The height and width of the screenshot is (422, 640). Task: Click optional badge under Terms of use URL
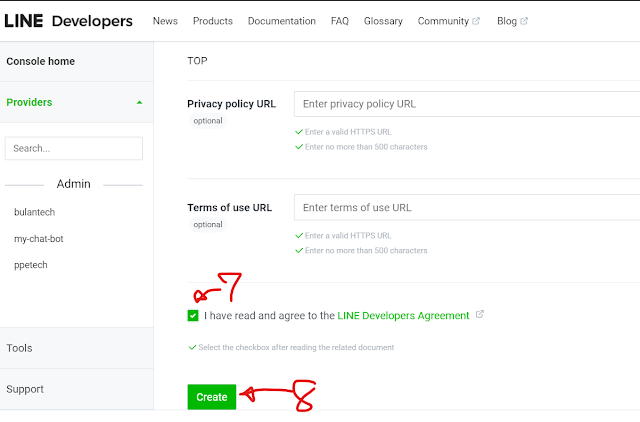[208, 224]
